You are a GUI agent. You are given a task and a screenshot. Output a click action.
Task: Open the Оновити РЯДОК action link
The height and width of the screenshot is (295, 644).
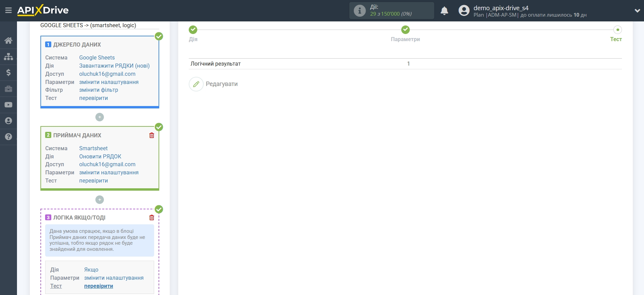click(x=100, y=156)
